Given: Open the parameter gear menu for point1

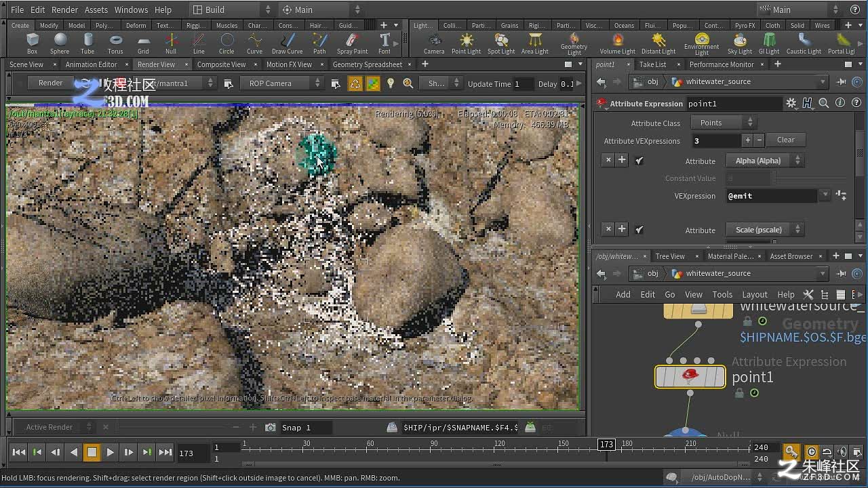Looking at the screenshot, I should point(791,103).
